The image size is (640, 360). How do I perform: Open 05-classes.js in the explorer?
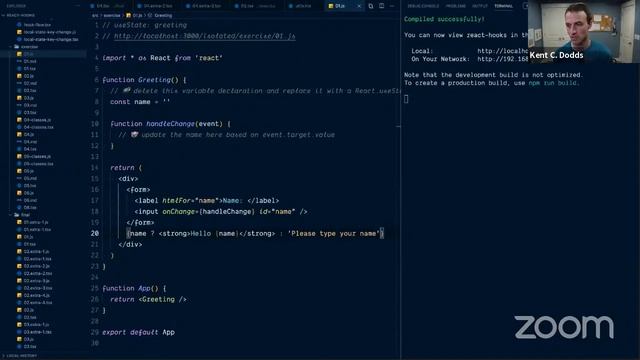point(37,157)
